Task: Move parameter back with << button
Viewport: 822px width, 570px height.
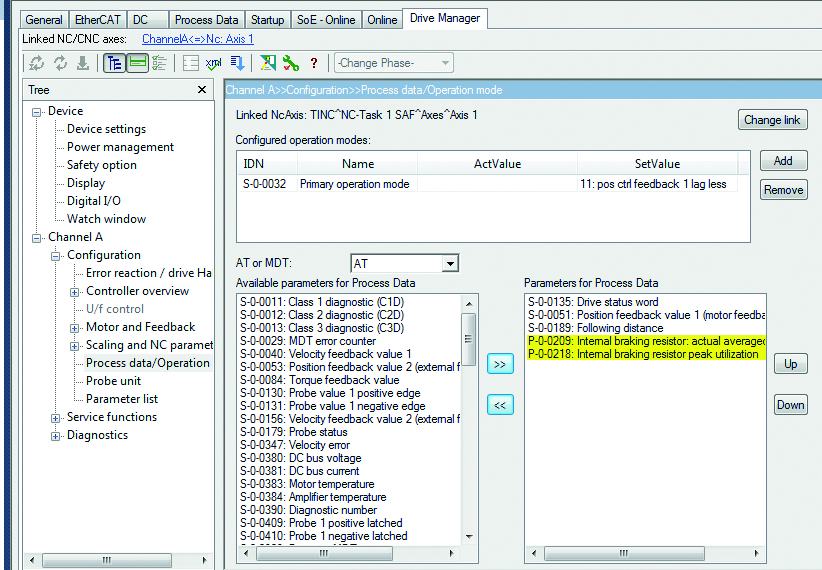Action: (x=500, y=405)
